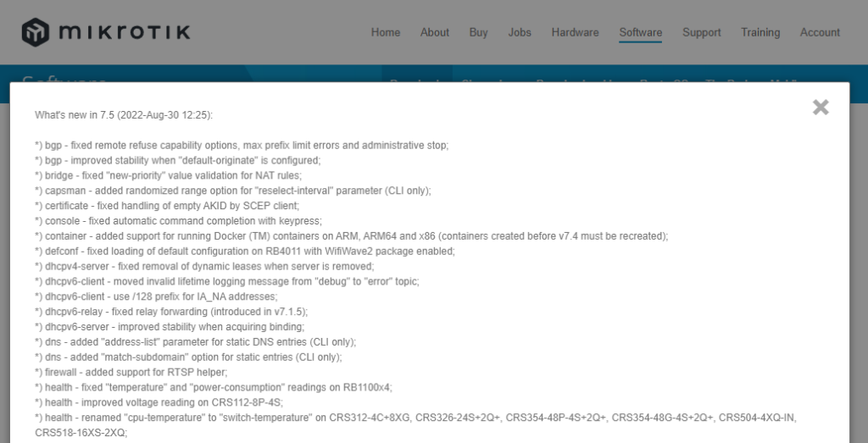The width and height of the screenshot is (868, 443).
Task: Open the Jobs navigation link
Action: click(520, 33)
